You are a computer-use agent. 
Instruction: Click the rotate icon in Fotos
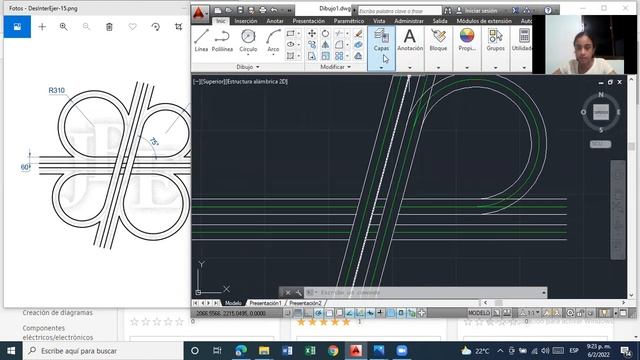click(156, 27)
